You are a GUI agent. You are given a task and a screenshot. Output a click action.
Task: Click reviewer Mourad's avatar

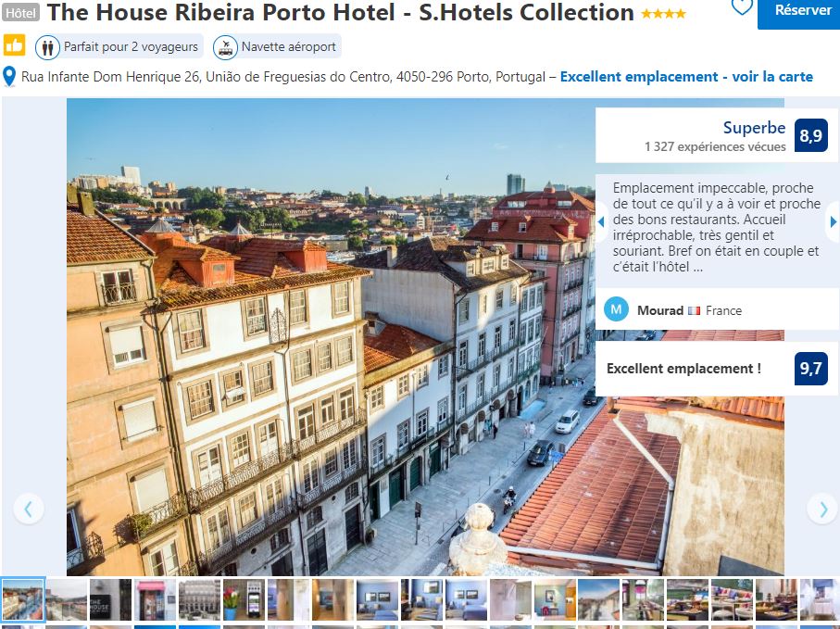(x=616, y=309)
